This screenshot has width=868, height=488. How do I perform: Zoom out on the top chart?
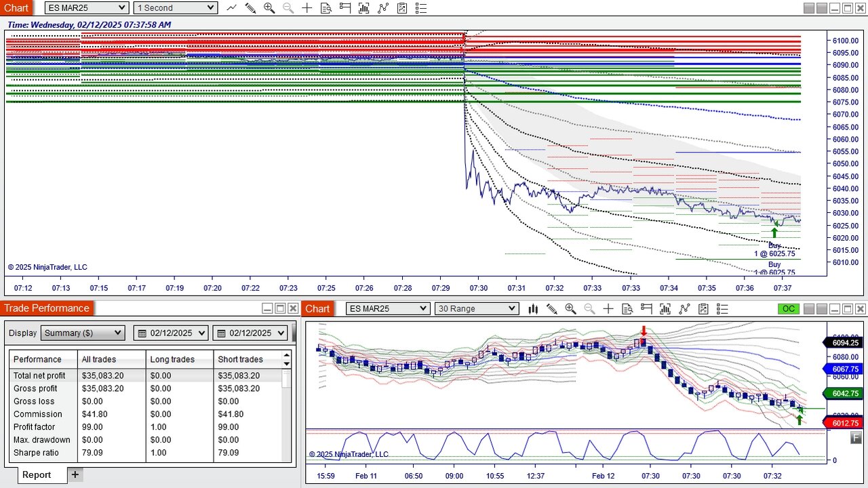[x=288, y=8]
